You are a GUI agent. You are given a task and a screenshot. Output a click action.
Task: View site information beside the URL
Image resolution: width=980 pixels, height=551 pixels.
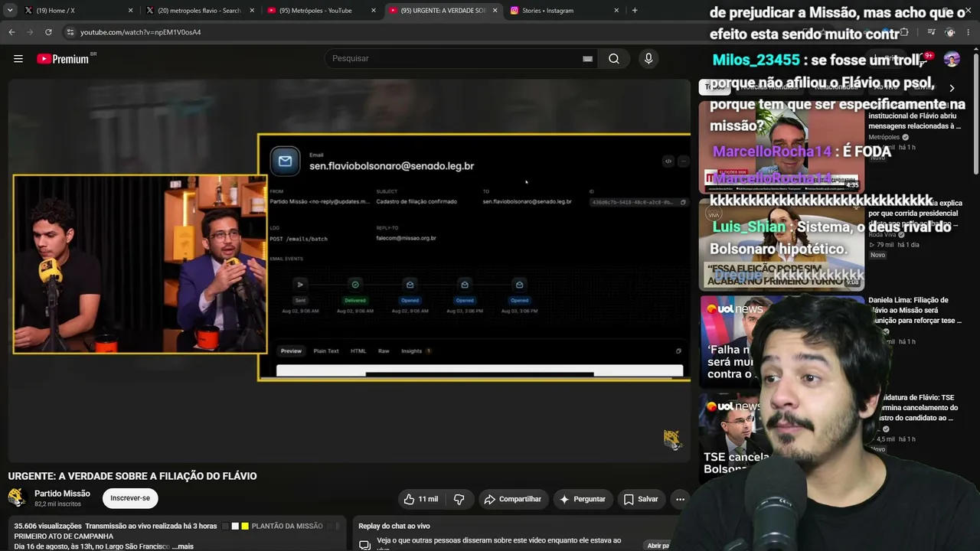tap(70, 32)
